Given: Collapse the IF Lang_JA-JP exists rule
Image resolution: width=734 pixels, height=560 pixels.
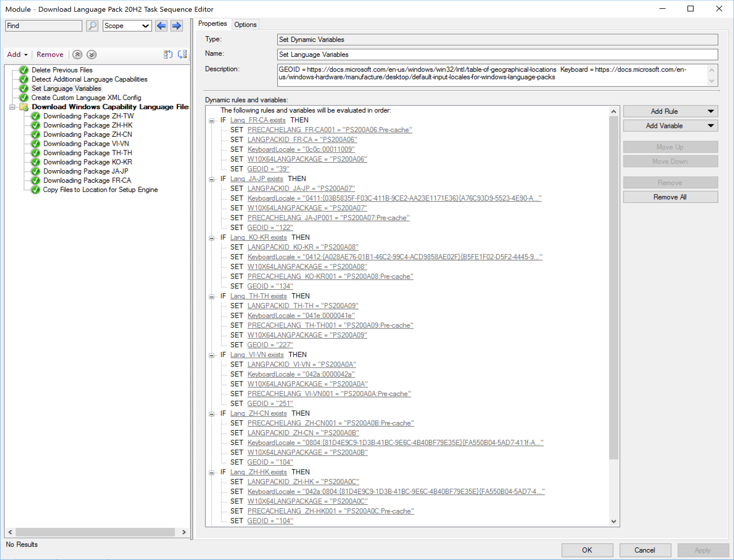Looking at the screenshot, I should (x=211, y=179).
